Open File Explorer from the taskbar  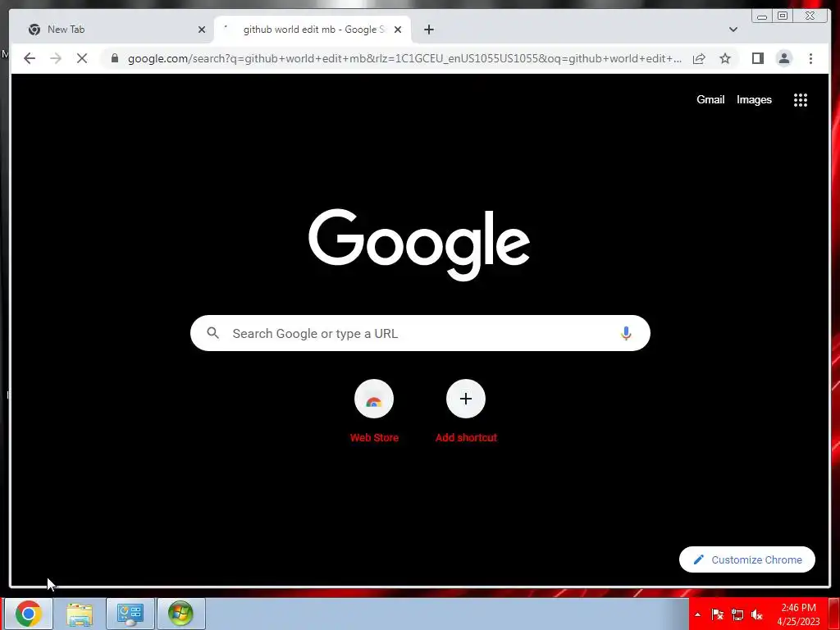tap(80, 614)
